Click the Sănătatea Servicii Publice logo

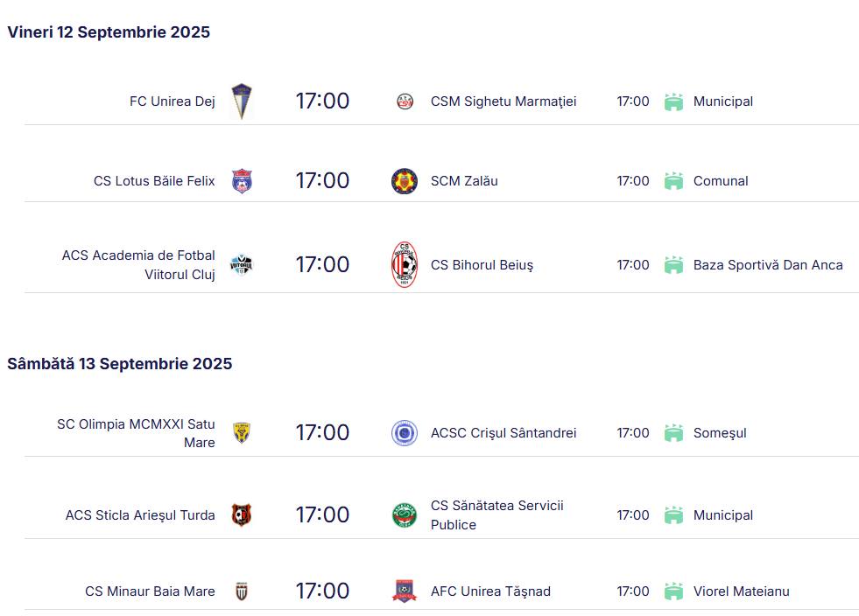pyautogui.click(x=405, y=515)
